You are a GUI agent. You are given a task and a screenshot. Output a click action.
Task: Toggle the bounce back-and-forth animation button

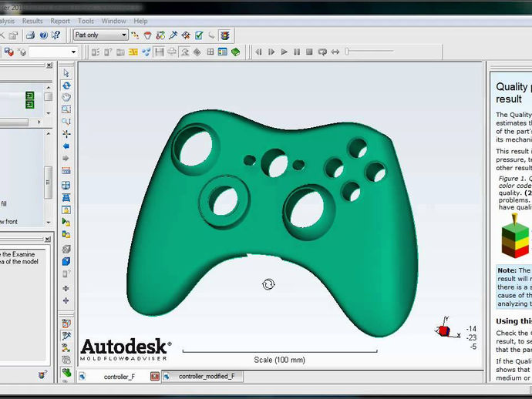tap(335, 52)
